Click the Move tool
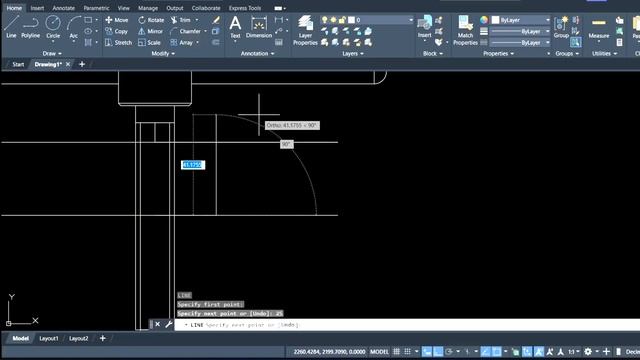Viewport: 640px width, 360px height. [x=117, y=20]
